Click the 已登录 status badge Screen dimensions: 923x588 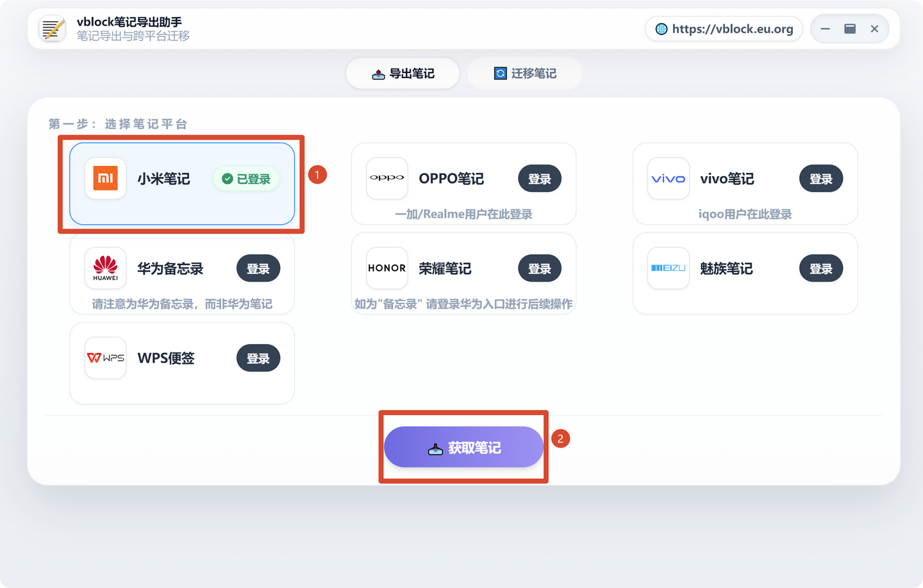(x=247, y=179)
